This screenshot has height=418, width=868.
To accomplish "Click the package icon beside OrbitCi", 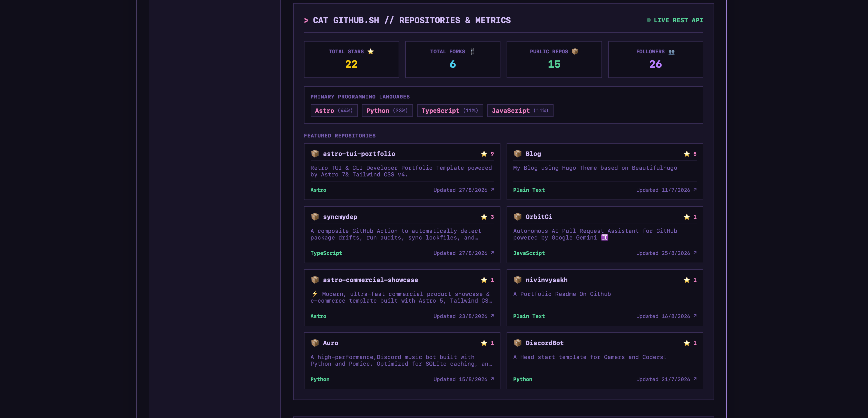I will pos(518,217).
